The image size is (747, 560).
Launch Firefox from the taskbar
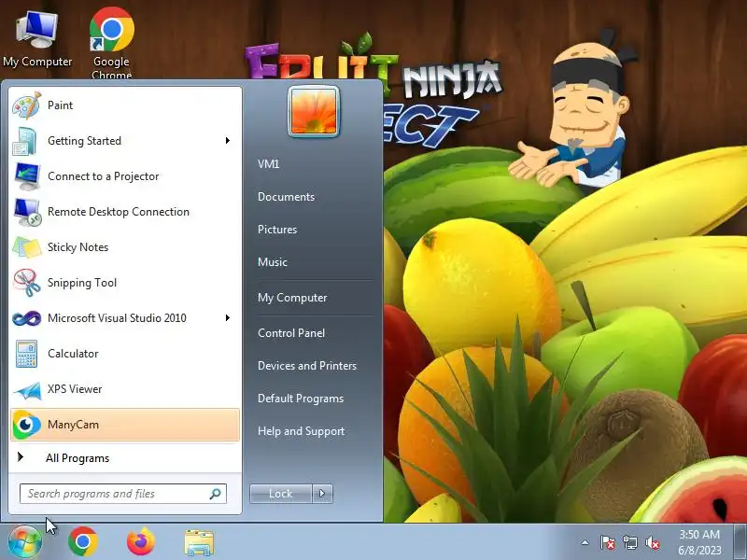click(x=141, y=542)
